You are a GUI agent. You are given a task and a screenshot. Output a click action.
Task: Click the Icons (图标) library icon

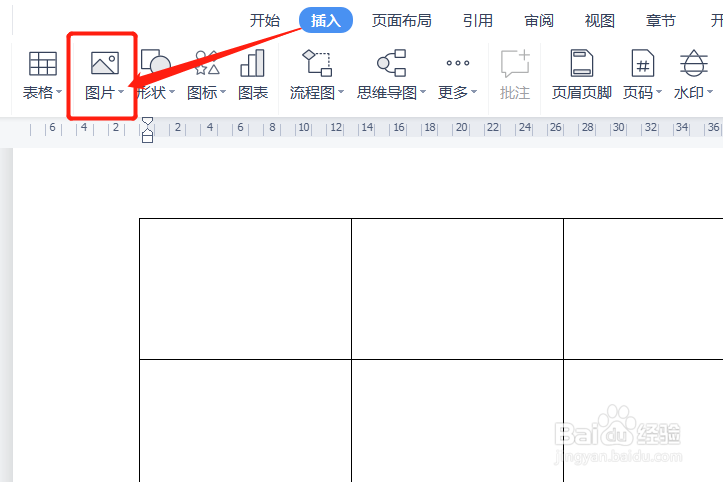point(207,63)
